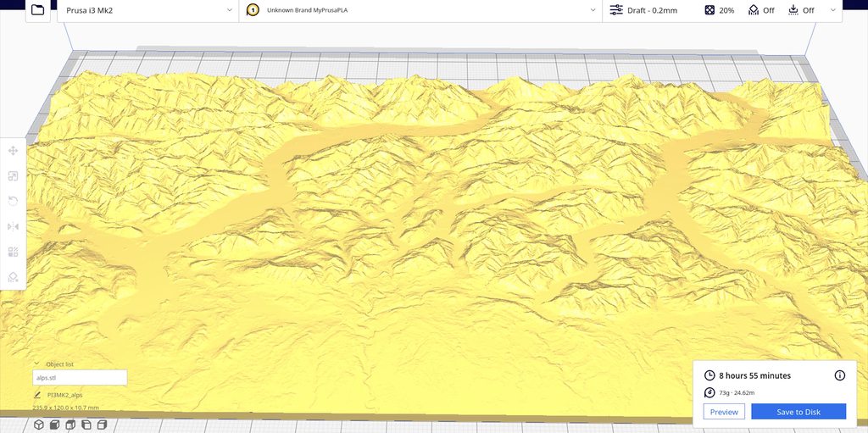Click the support setting showing Off
This screenshot has width=868, height=433.
point(759,10)
